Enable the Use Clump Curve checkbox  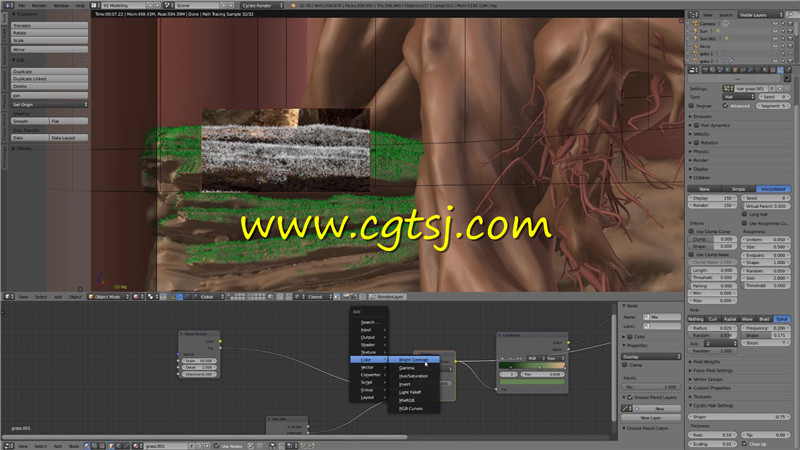pyautogui.click(x=691, y=231)
